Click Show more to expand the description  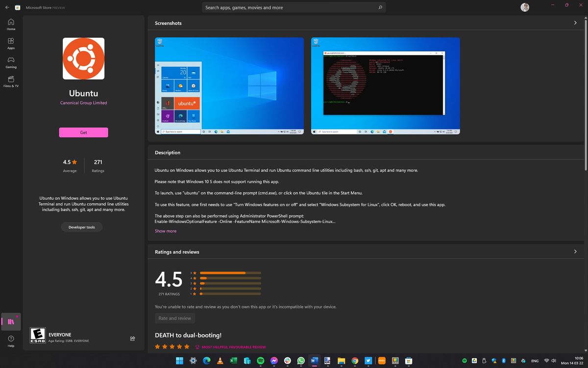click(x=165, y=231)
